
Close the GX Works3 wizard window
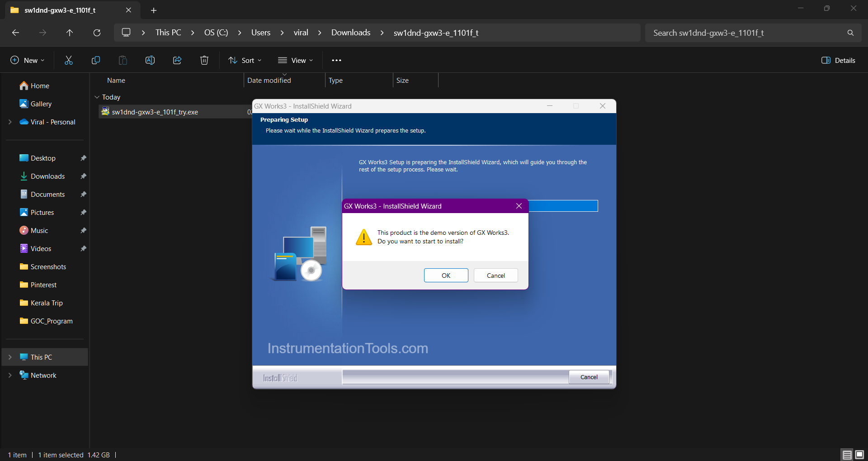click(603, 106)
